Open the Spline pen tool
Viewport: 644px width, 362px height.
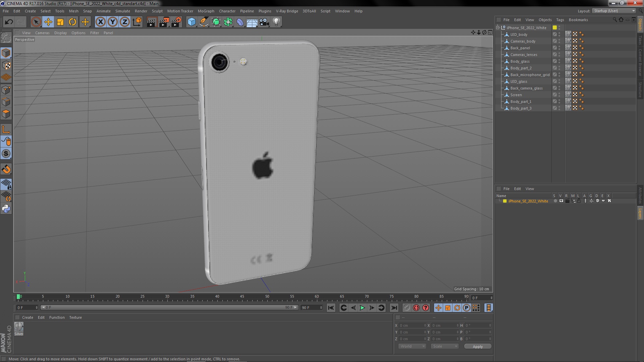(x=204, y=22)
